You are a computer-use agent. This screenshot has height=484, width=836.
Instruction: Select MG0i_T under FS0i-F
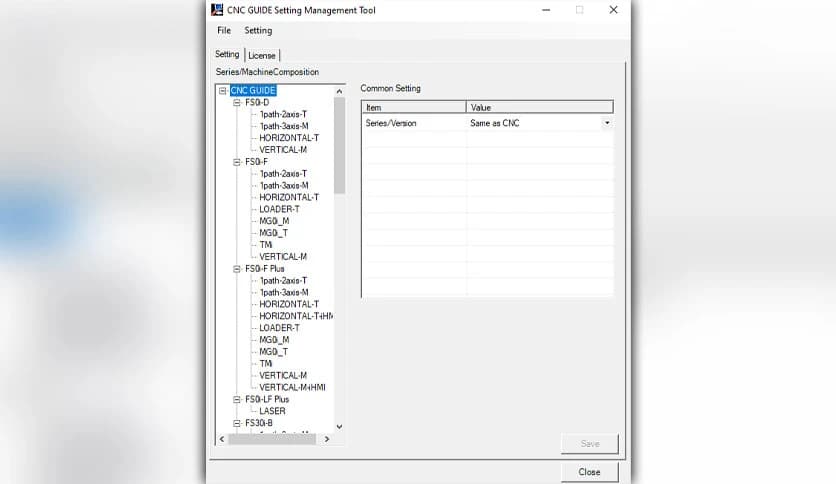point(274,233)
